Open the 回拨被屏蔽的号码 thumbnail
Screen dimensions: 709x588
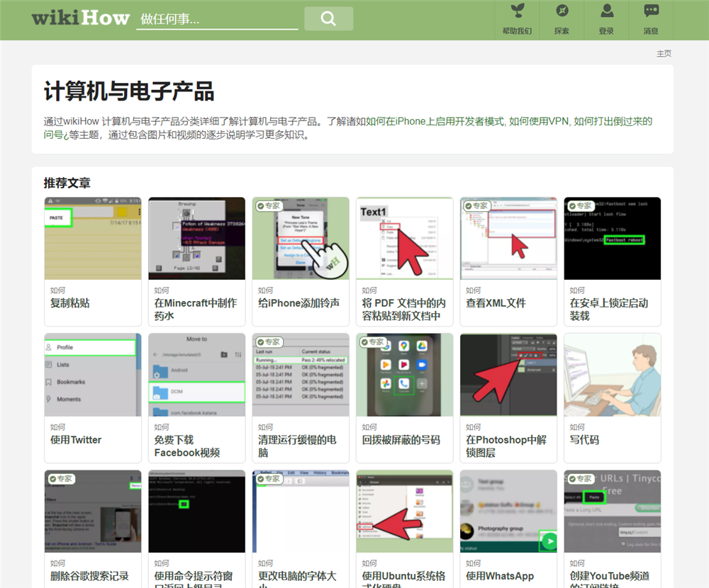point(404,375)
